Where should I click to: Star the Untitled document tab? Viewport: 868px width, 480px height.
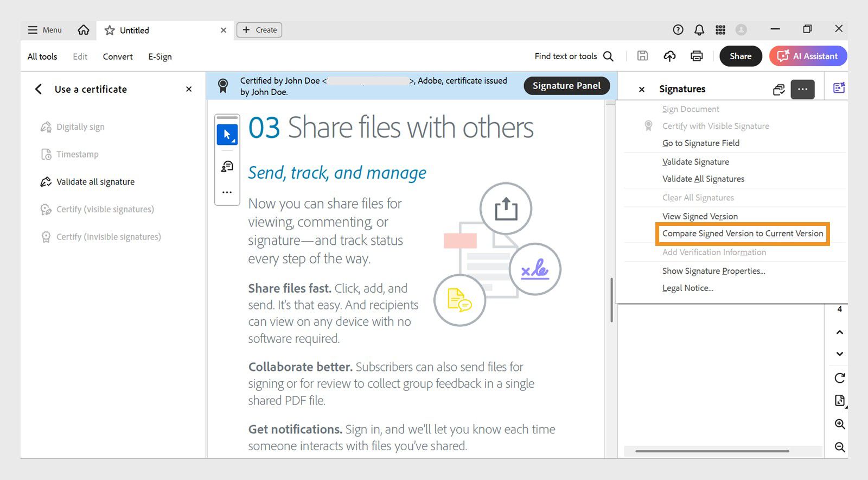pos(110,30)
